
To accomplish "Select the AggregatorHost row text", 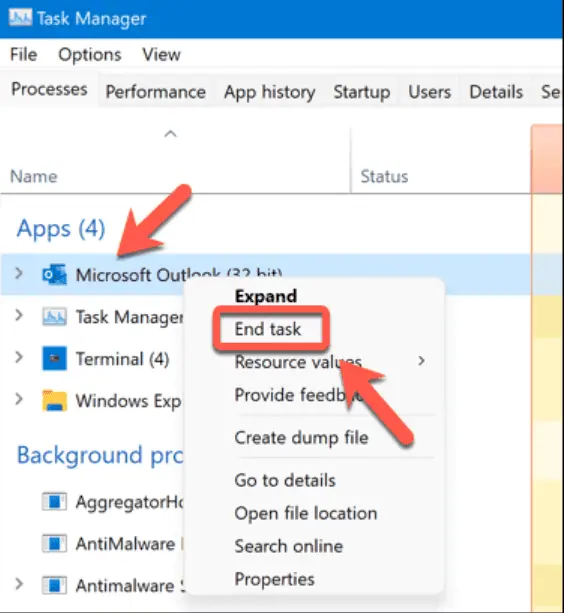I will coord(129,502).
